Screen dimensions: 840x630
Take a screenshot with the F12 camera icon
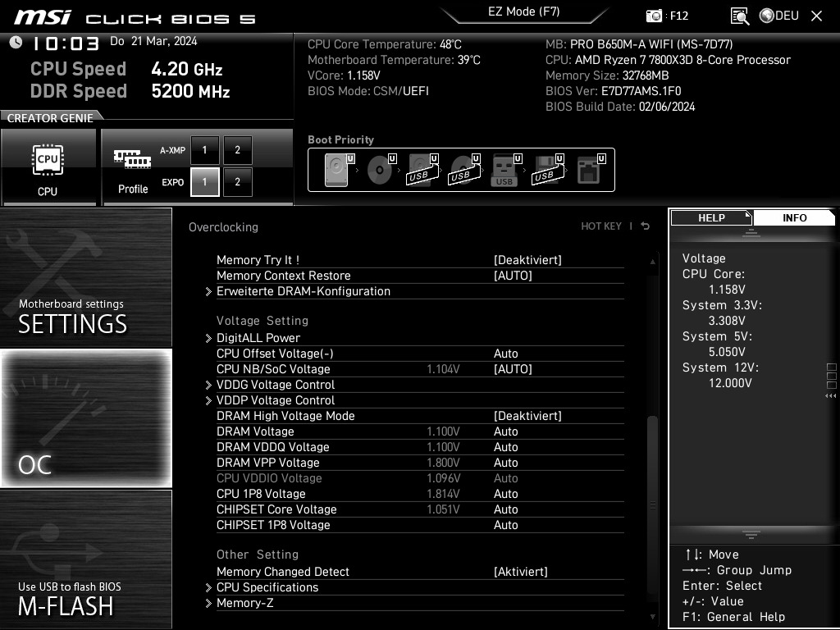point(654,16)
